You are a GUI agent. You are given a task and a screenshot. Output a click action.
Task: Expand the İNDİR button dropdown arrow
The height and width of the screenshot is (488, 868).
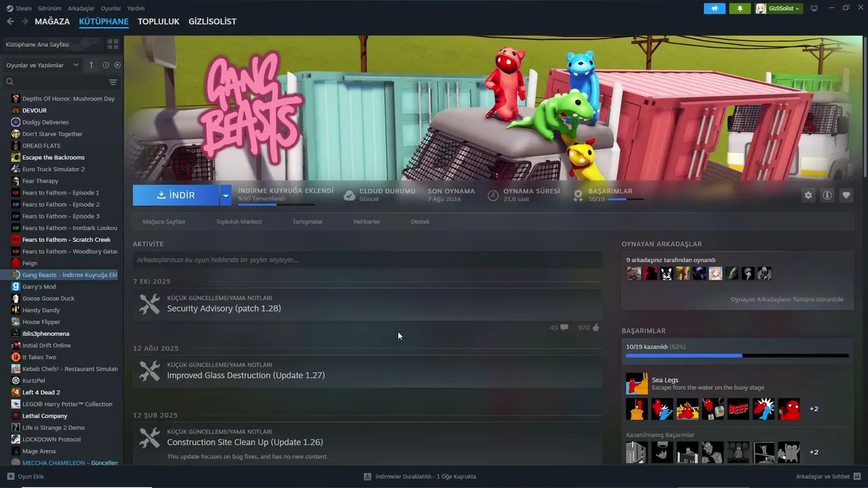click(x=225, y=195)
